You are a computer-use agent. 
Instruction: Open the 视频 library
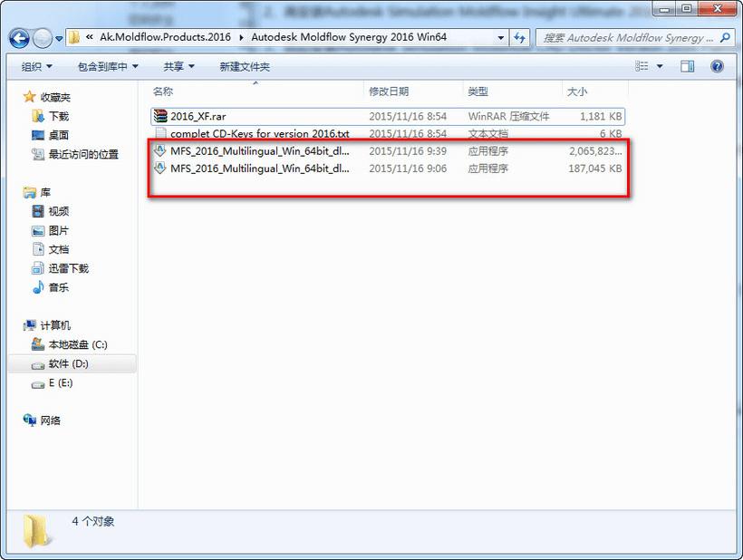click(59, 211)
